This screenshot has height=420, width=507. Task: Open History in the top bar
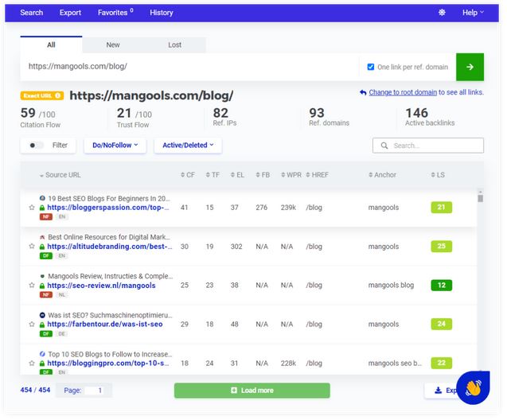point(162,13)
